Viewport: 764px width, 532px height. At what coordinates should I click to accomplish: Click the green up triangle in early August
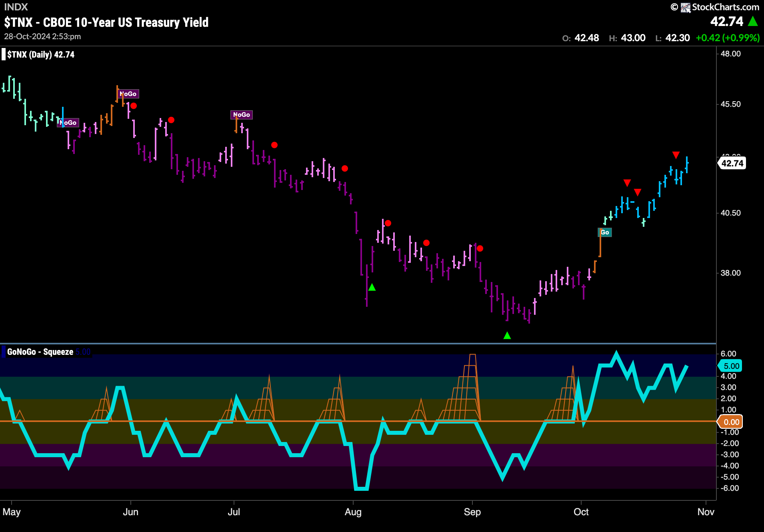pyautogui.click(x=372, y=287)
